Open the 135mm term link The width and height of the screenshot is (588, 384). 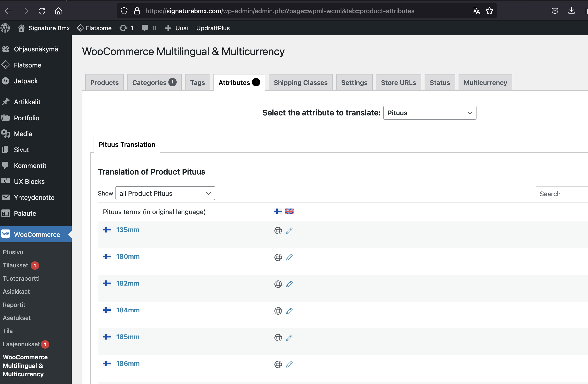point(128,230)
